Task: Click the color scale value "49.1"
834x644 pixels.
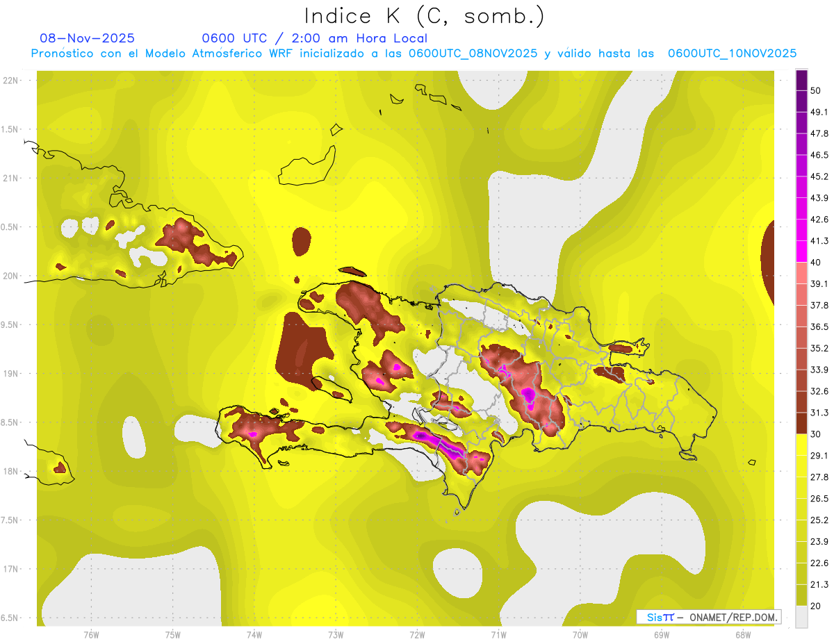Action: click(819, 112)
